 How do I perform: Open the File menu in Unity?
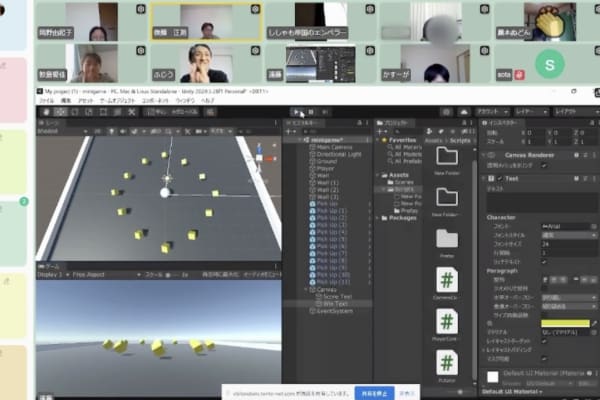[46, 101]
